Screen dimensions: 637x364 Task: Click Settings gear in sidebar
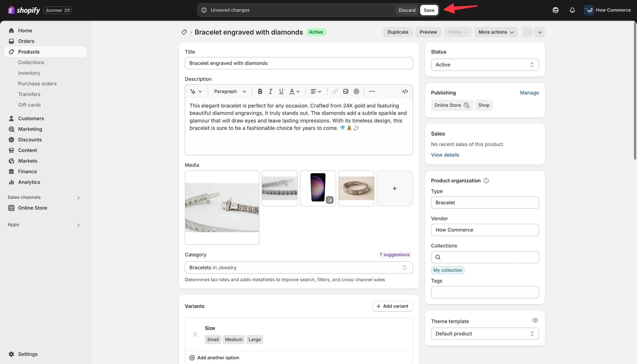[x=11, y=354]
